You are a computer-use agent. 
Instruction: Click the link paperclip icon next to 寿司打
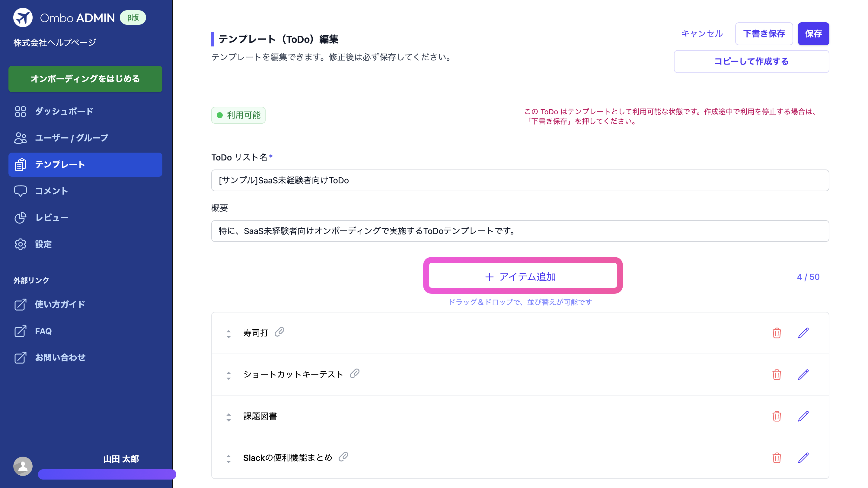pyautogui.click(x=279, y=332)
